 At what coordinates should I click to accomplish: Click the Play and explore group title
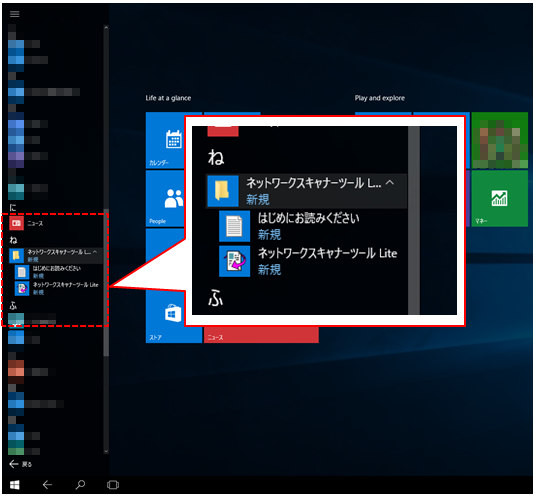[379, 98]
